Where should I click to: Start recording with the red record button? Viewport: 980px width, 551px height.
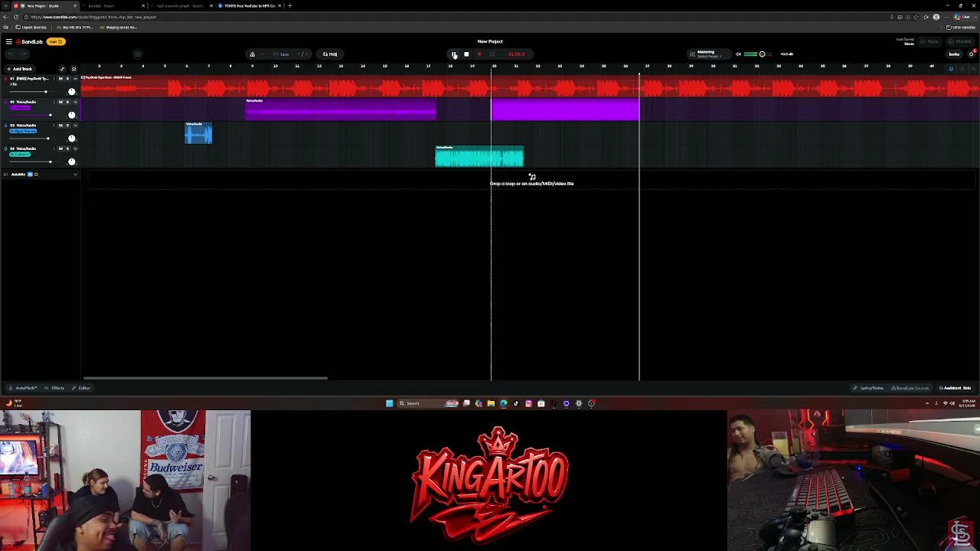pos(479,54)
